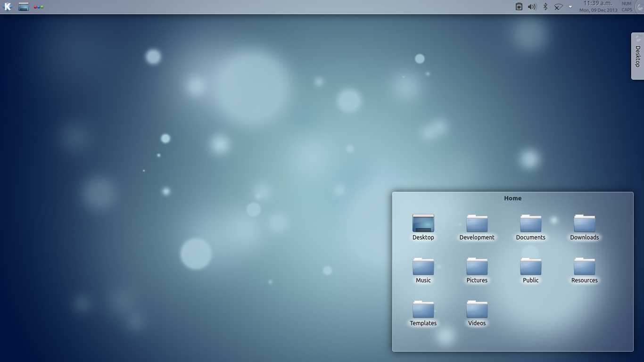644x362 pixels.
Task: Click the date Mon, 09 Dec 2013
Action: click(x=598, y=10)
